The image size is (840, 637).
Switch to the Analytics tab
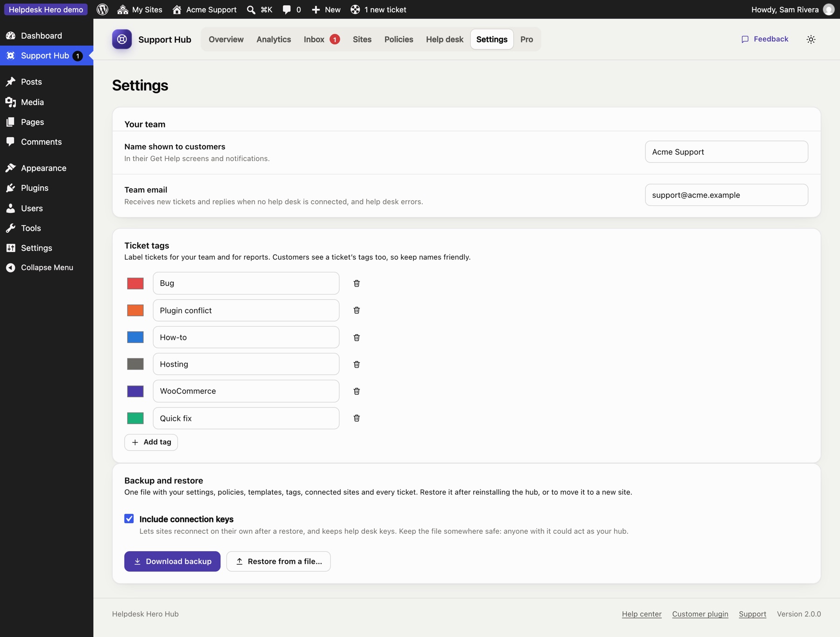[x=273, y=39]
